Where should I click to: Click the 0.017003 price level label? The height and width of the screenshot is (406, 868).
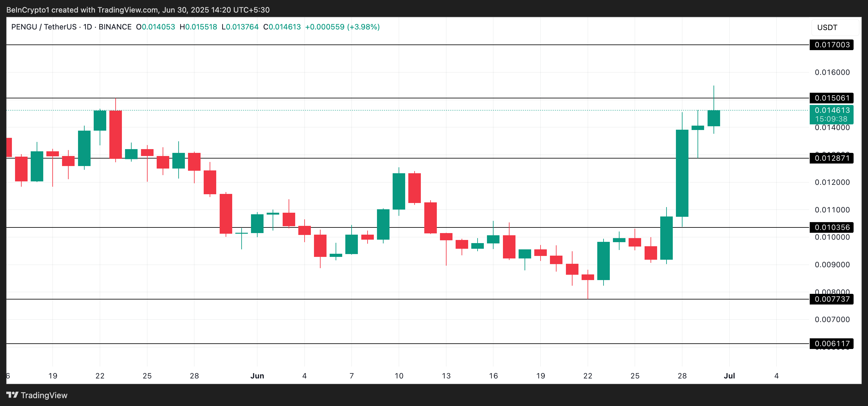(831, 45)
